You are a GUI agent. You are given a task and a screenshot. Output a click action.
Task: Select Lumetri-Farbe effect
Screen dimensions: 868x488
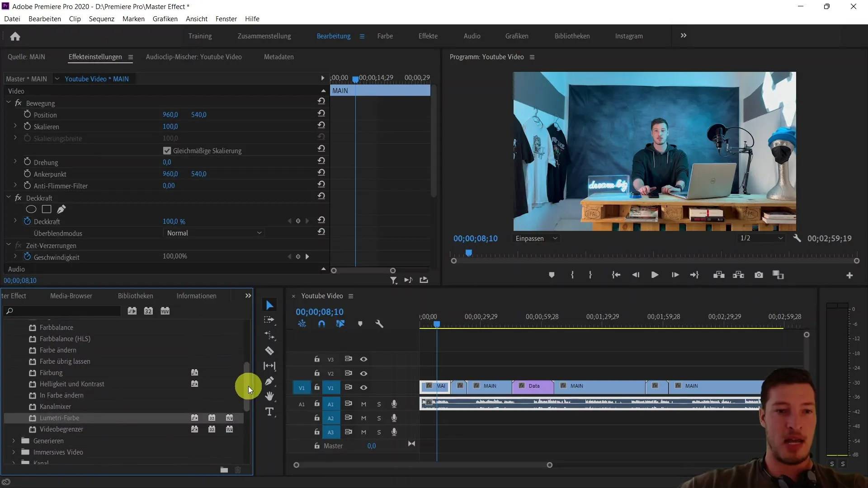[59, 418]
